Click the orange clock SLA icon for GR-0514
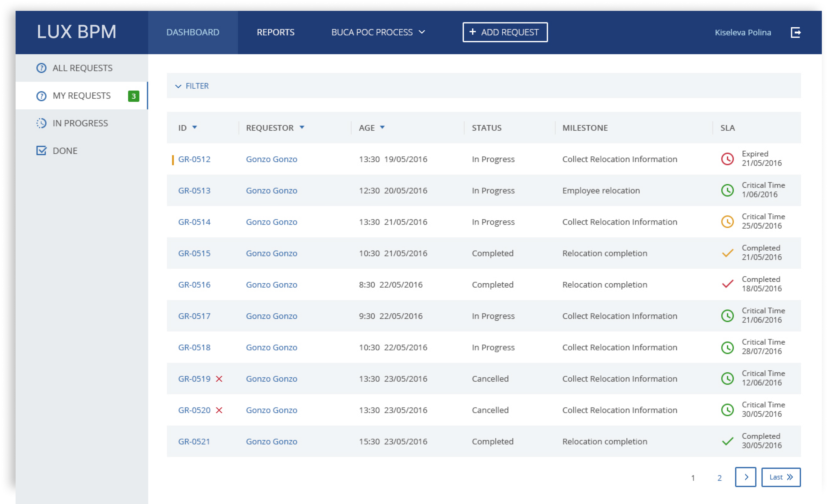This screenshot has width=828, height=504. coord(727,222)
